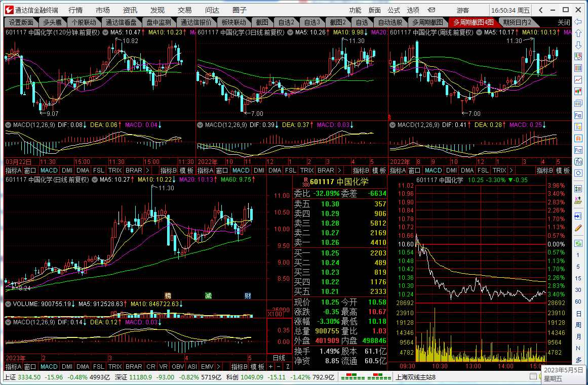Expand the VOLUME indicator dropdown

coord(8,304)
